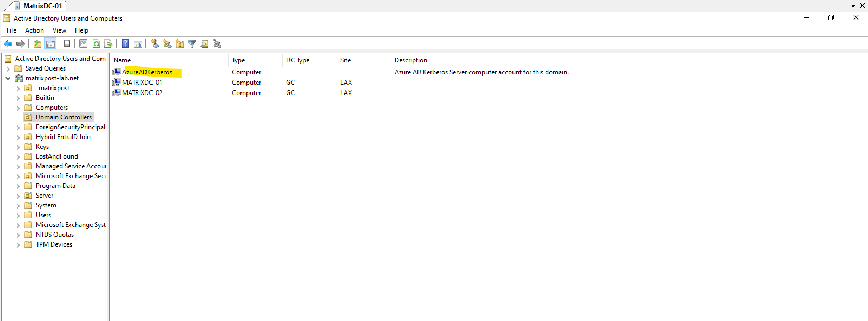Expand the Computers container
This screenshot has height=321, width=868.
coord(18,108)
